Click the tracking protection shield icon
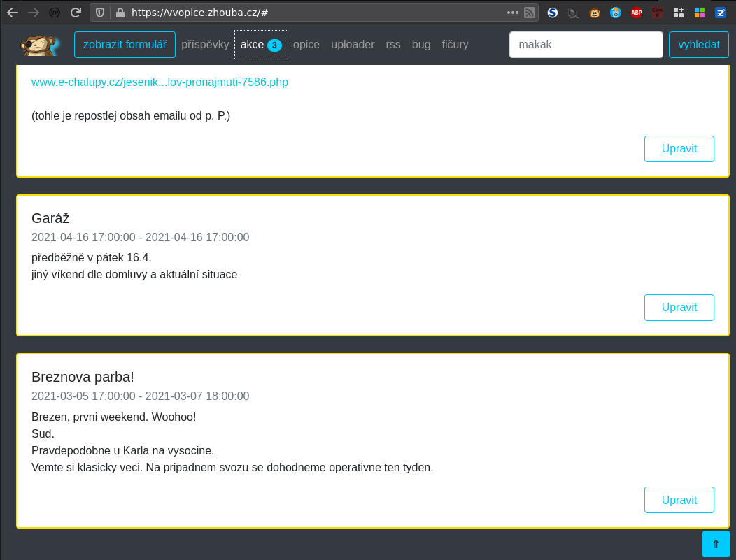Viewport: 736px width, 560px height. [x=100, y=13]
